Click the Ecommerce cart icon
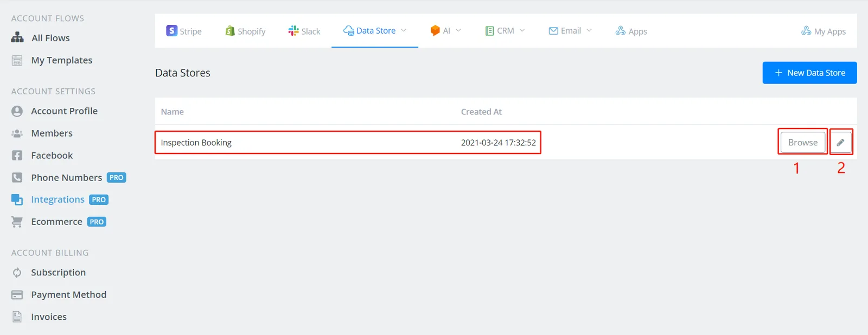This screenshot has width=868, height=335. [x=17, y=222]
